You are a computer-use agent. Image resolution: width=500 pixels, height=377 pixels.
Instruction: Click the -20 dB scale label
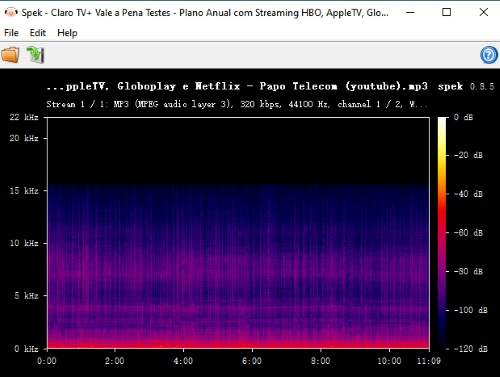pyautogui.click(x=468, y=155)
